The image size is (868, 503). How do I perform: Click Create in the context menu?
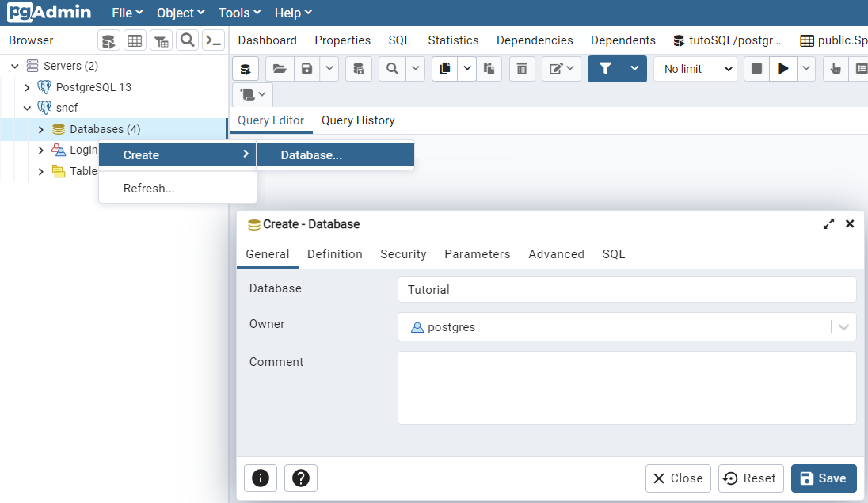177,155
